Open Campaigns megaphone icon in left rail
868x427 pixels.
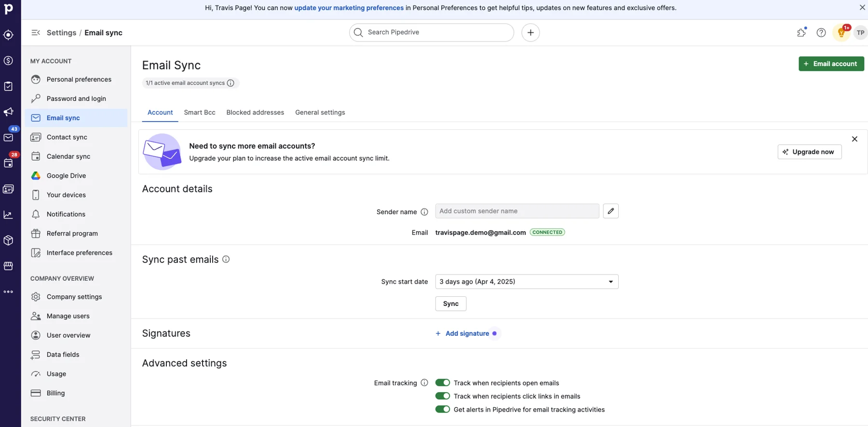click(x=8, y=112)
